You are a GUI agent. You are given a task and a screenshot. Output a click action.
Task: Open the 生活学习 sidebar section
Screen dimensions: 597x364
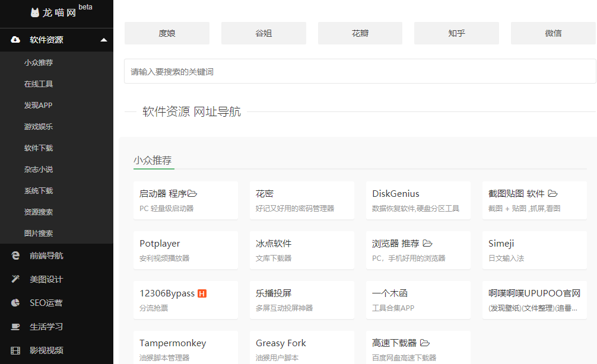tap(57, 327)
